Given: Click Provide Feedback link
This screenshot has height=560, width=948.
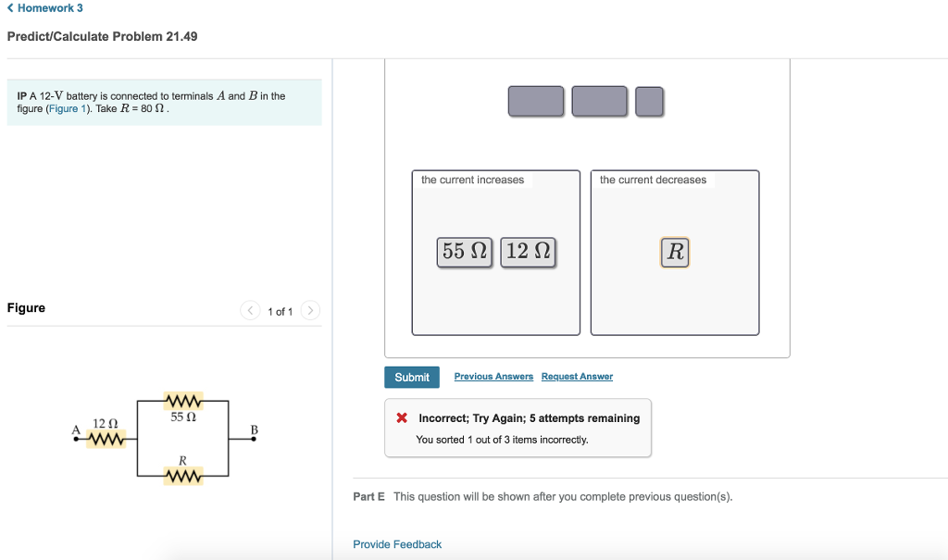Looking at the screenshot, I should click(x=396, y=544).
